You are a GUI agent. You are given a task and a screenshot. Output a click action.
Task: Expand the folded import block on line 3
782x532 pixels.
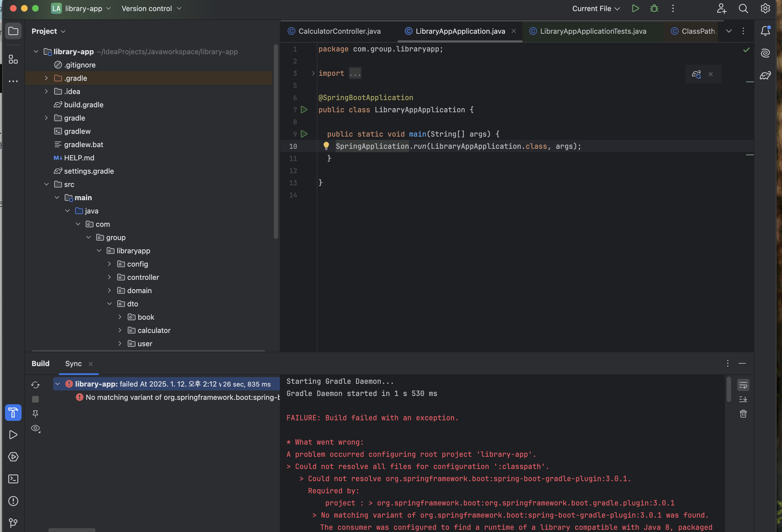[313, 73]
